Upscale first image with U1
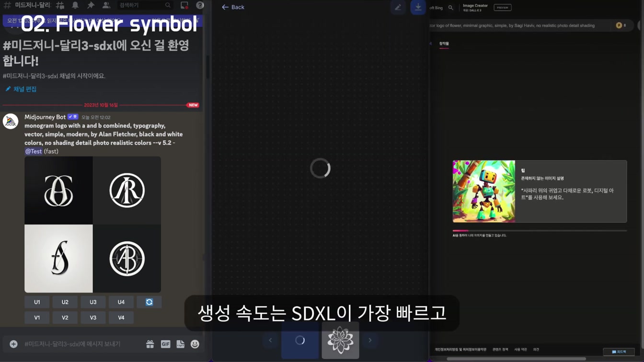 click(37, 302)
